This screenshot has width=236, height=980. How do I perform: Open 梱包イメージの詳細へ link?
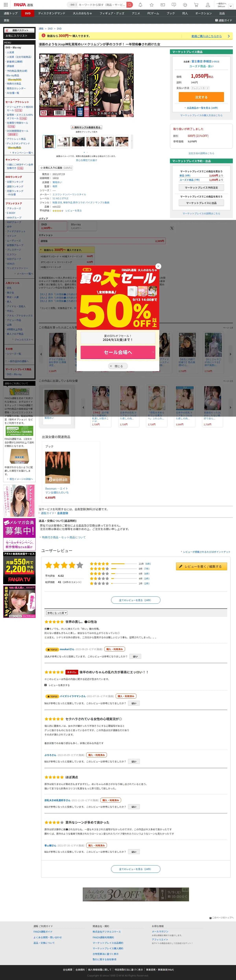tap(20, 479)
